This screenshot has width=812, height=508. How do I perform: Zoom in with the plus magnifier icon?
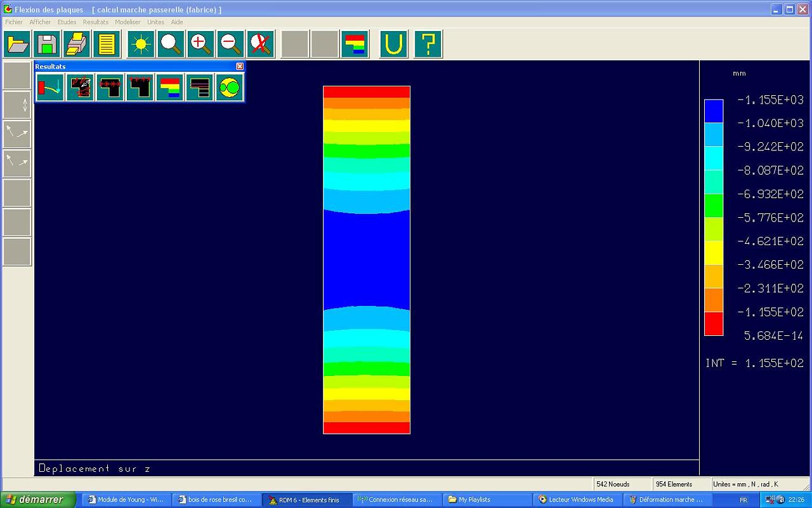click(x=200, y=44)
